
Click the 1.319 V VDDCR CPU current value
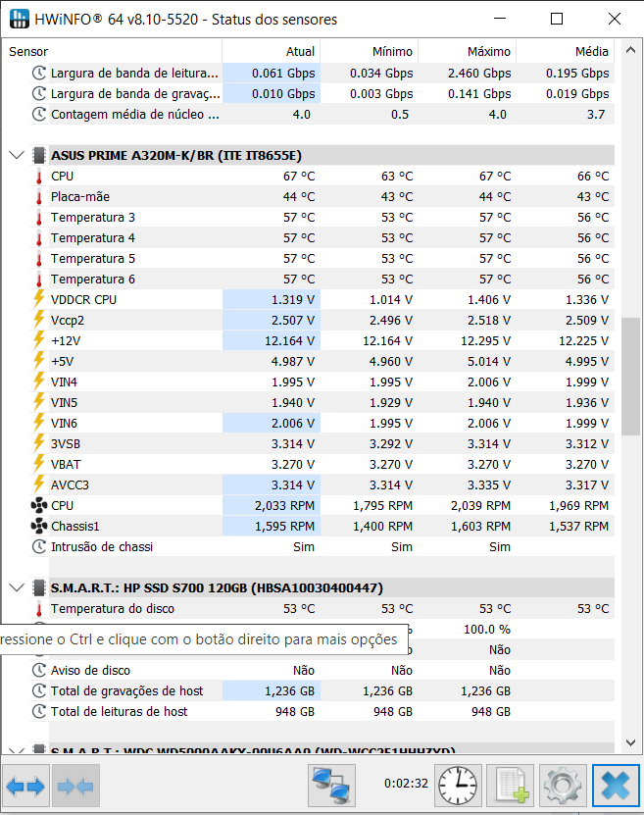coord(293,300)
